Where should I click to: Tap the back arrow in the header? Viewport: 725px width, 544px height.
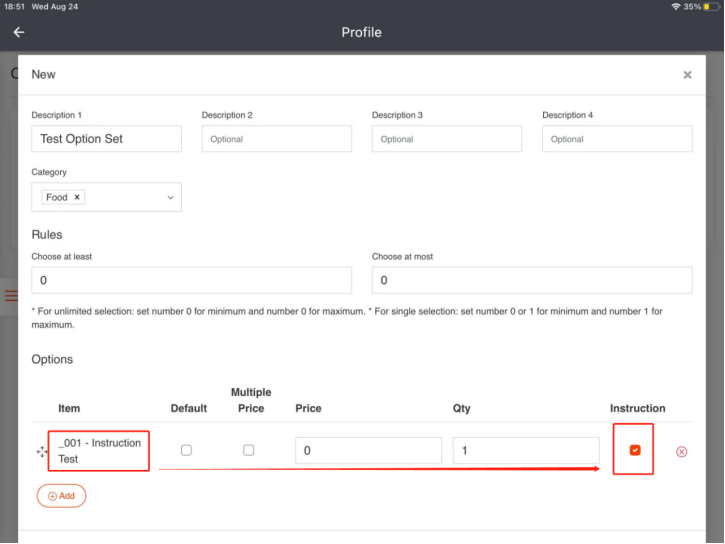(18, 32)
